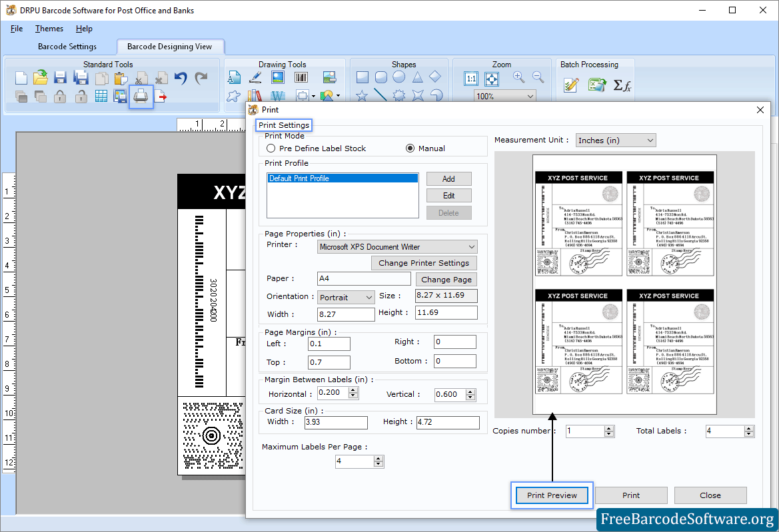Adjust the Copies number stepper
The image size is (779, 532).
609,431
